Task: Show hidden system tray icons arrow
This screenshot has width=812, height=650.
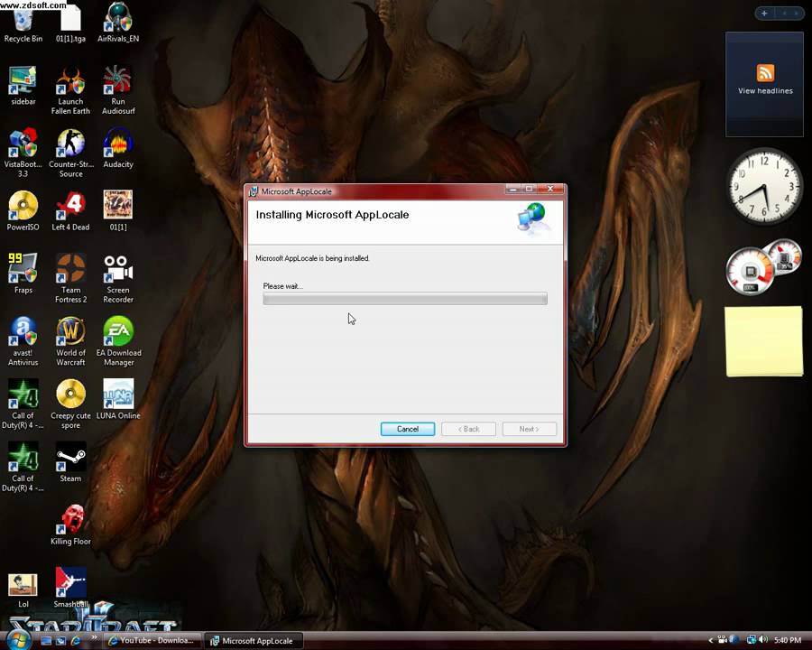Action: pos(711,641)
